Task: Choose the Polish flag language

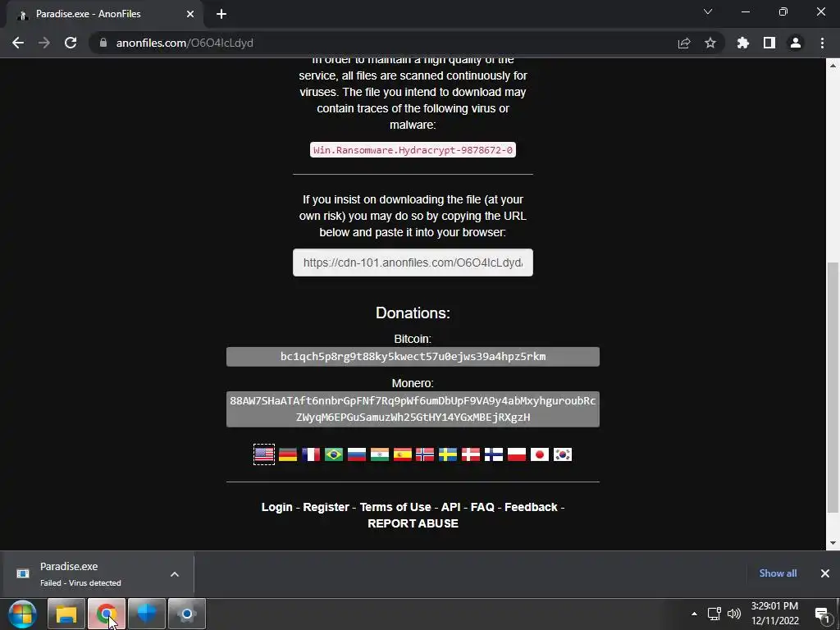Action: (517, 454)
